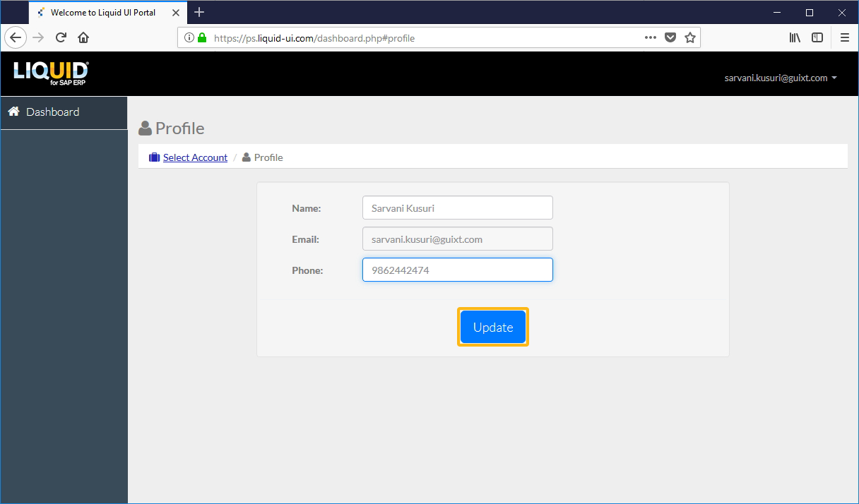
Task: Bookmark this page with the star icon
Action: pos(690,38)
